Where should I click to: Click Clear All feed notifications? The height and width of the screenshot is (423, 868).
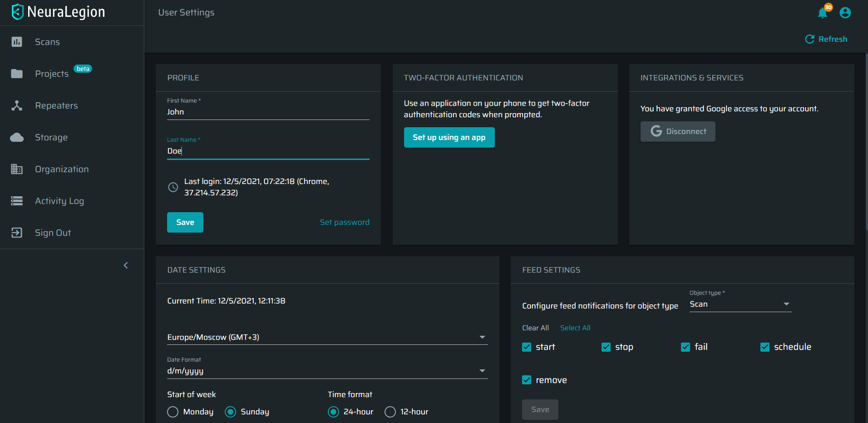coord(536,328)
